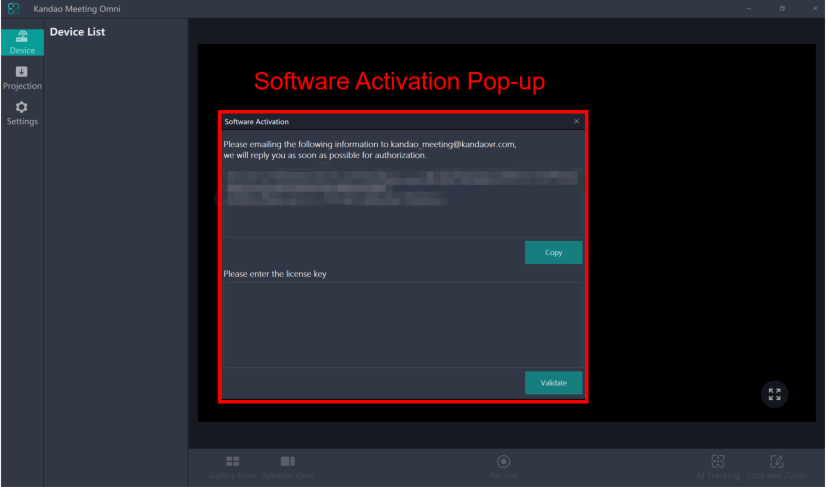The image size is (826, 487).
Task: Open the Settings gear tab
Action: pos(21,113)
